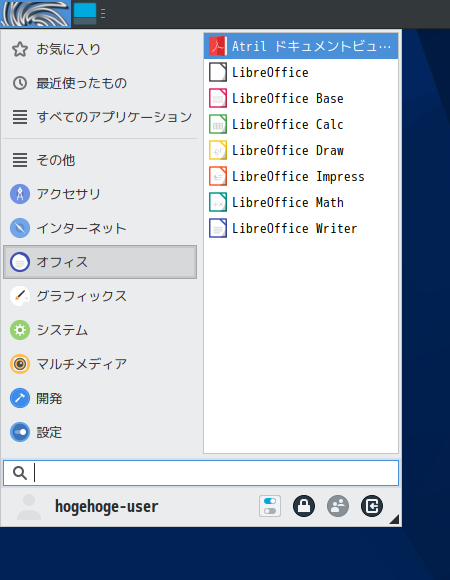Screen dimensions: 450x580
Task: Open LibreOffice Base
Action: pyautogui.click(x=301, y=98)
